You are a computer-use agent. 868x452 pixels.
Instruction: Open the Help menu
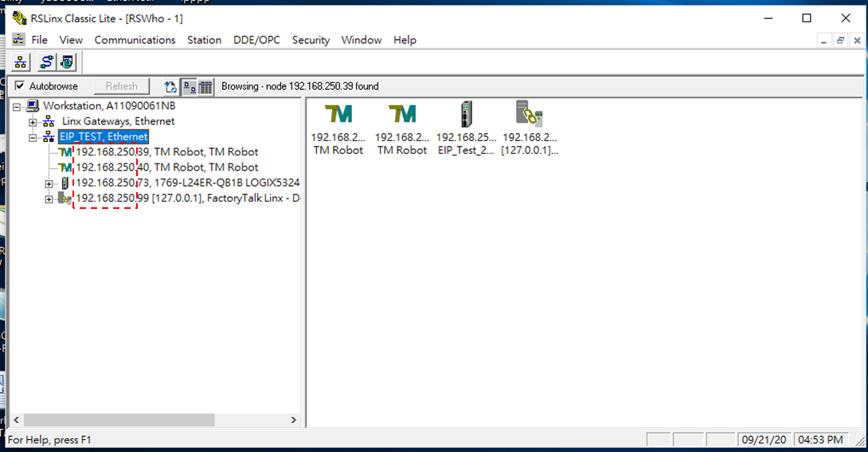point(405,40)
